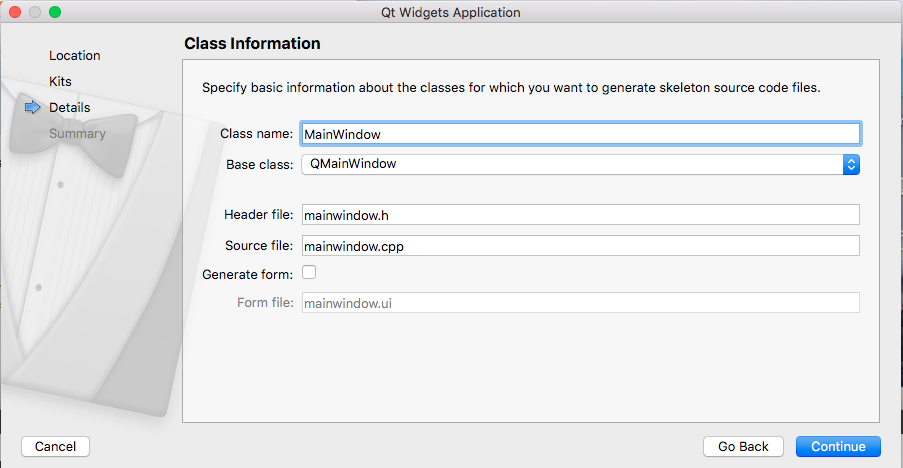The width and height of the screenshot is (903, 468).
Task: Cancel the project wizard
Action: pyautogui.click(x=55, y=447)
